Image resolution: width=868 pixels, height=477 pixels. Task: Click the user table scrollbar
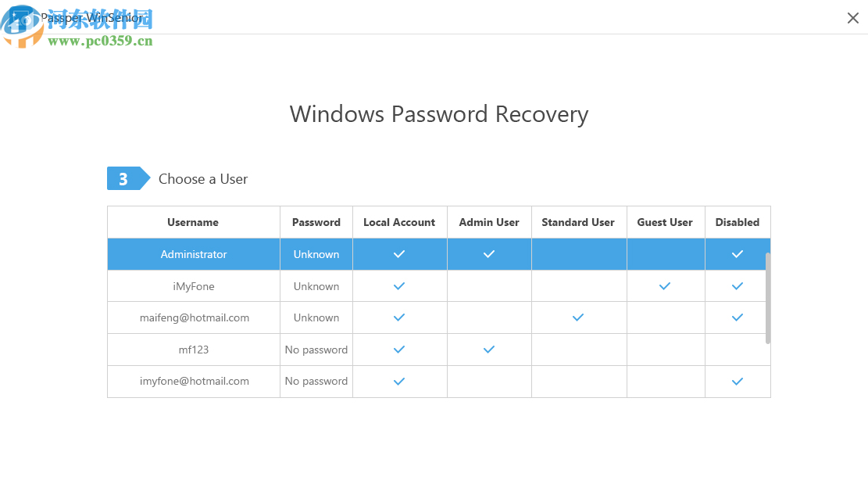[768, 298]
